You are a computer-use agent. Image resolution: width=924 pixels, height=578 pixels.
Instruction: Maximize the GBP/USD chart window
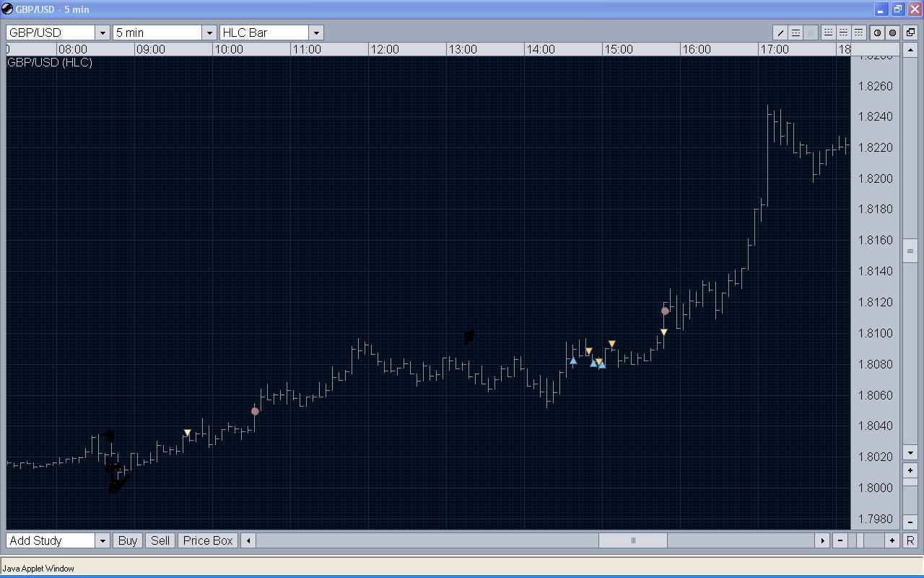897,9
